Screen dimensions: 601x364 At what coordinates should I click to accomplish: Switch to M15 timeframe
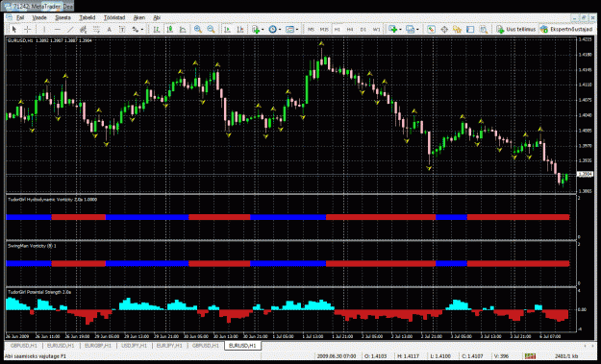tap(324, 29)
